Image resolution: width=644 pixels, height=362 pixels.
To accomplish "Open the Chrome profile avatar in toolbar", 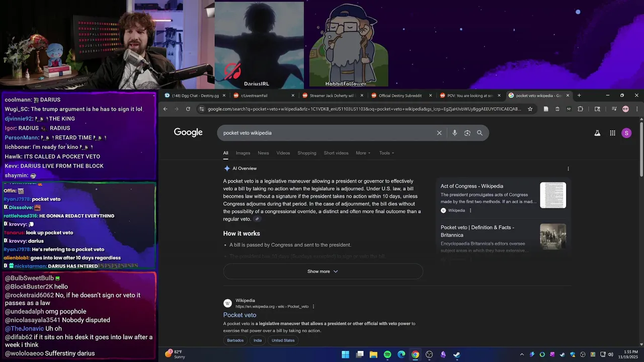I will click(x=625, y=109).
